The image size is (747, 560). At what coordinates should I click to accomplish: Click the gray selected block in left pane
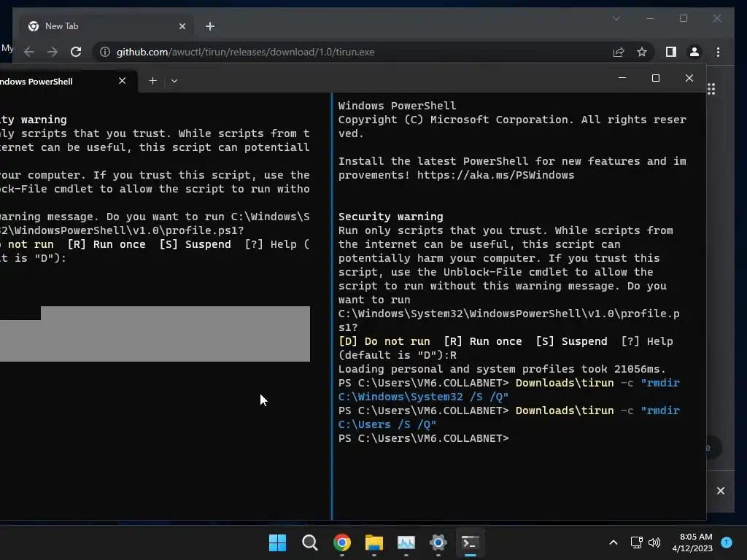[155, 334]
